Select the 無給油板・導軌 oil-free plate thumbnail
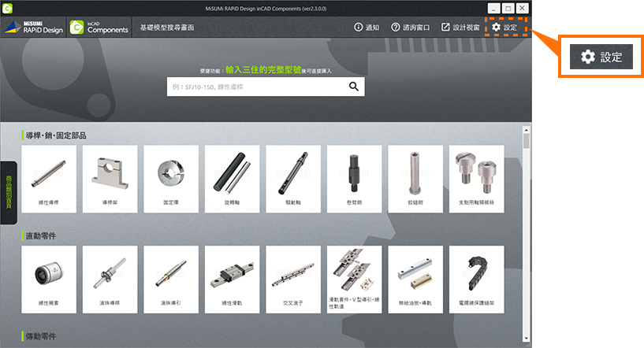The height and width of the screenshot is (348, 644). (415, 280)
